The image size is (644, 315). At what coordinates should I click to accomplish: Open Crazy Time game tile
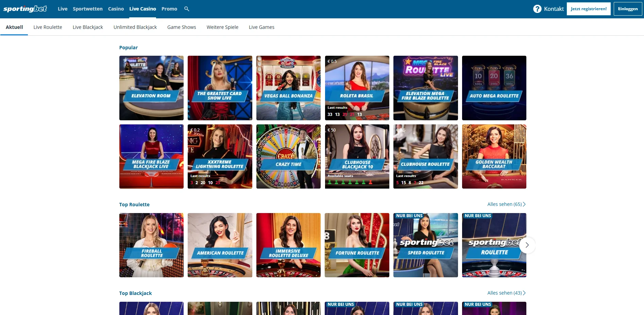click(x=288, y=156)
